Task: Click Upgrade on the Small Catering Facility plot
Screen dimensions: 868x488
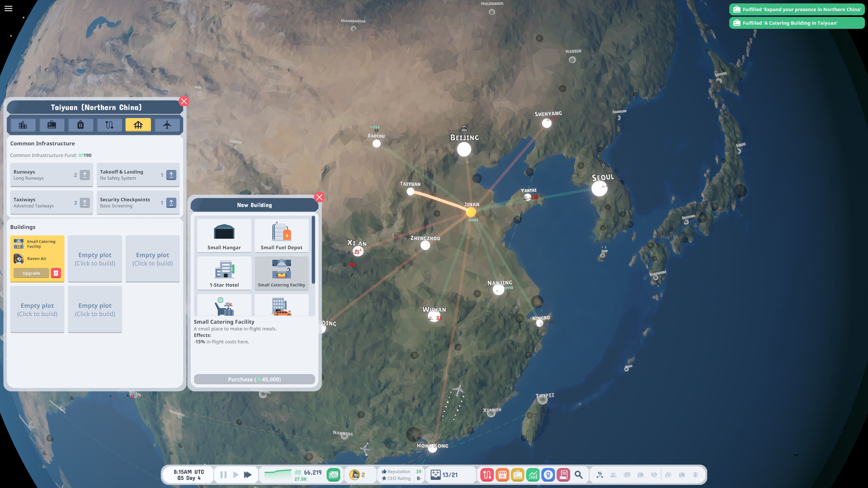Action: point(31,273)
